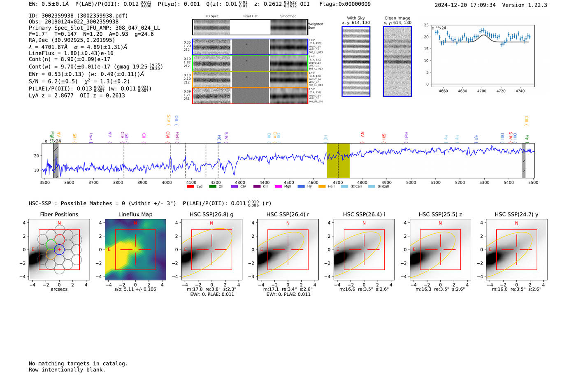576x392 pixels.
Task: Click the yellow highlighted band near 4700
Action: pyautogui.click(x=338, y=160)
